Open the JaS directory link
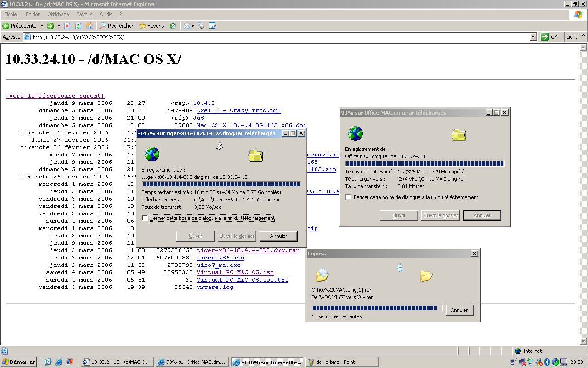Image resolution: width=588 pixels, height=368 pixels. coord(198,118)
